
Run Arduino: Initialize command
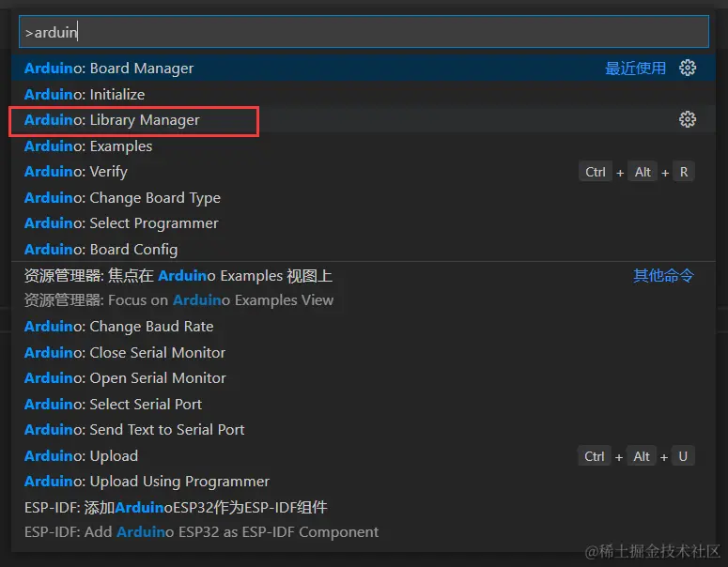coord(364,94)
